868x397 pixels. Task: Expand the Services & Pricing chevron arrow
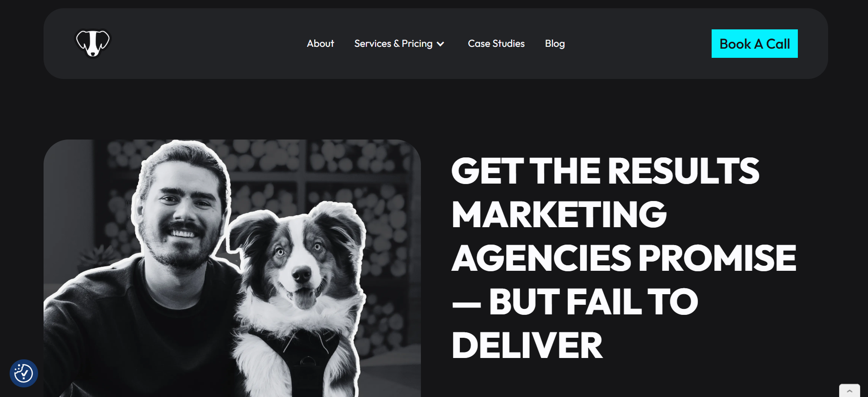coord(441,44)
